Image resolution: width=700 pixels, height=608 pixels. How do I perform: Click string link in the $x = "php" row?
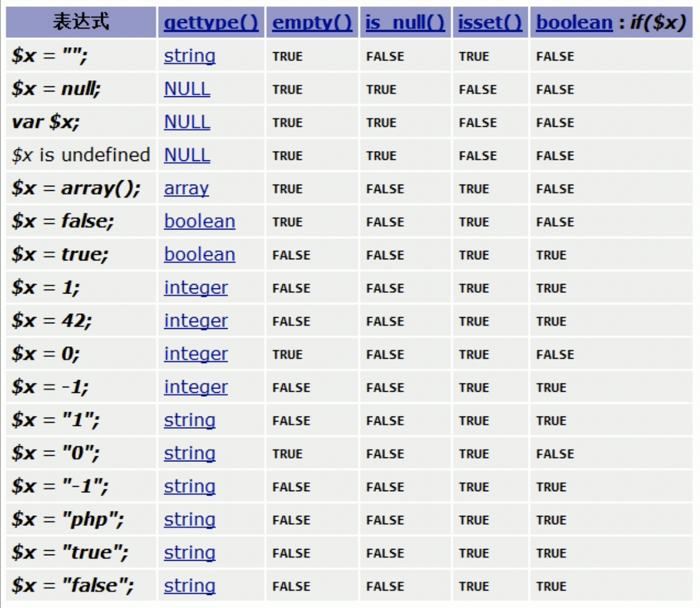190,520
